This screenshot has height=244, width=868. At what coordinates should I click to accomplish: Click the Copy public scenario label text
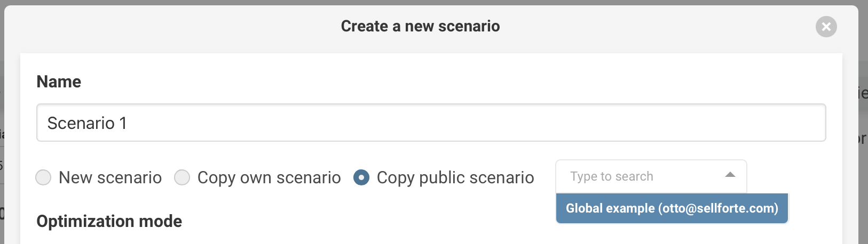click(455, 177)
